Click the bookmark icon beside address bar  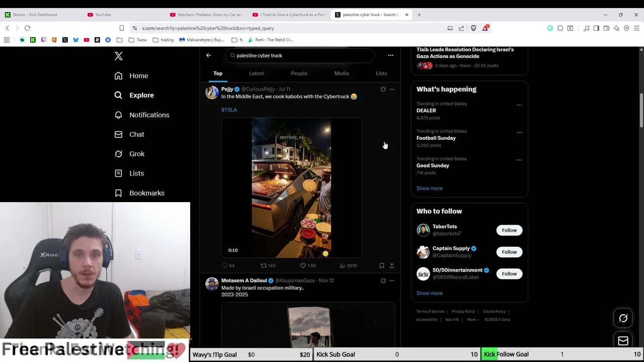[x=121, y=28]
